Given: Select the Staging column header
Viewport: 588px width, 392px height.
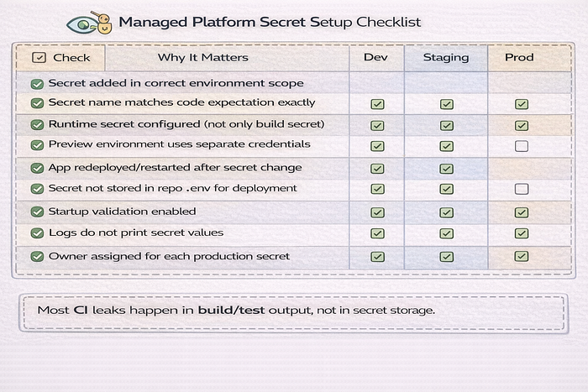Looking at the screenshot, I should click(x=446, y=57).
